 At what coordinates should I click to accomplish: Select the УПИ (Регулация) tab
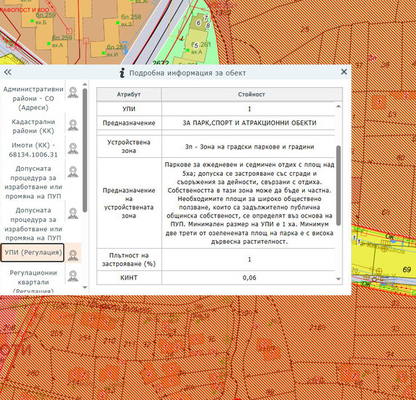pos(32,253)
